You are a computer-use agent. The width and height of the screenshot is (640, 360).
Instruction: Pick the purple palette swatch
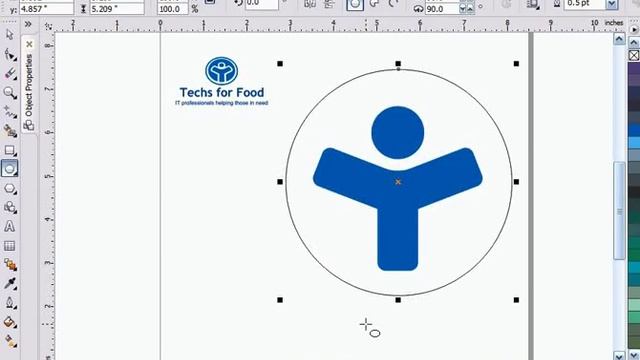634,69
